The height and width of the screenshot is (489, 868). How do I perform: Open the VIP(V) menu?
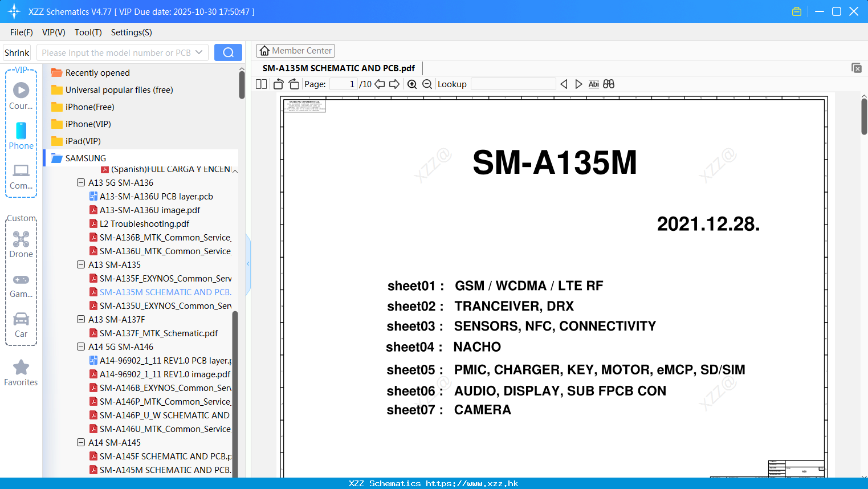pos(54,32)
